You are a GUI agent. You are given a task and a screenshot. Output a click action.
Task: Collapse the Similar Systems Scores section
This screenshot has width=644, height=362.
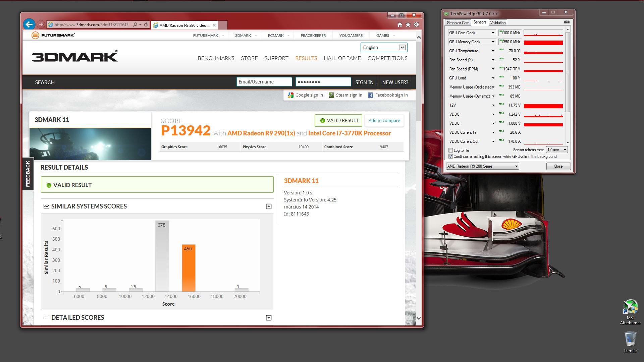(x=269, y=206)
